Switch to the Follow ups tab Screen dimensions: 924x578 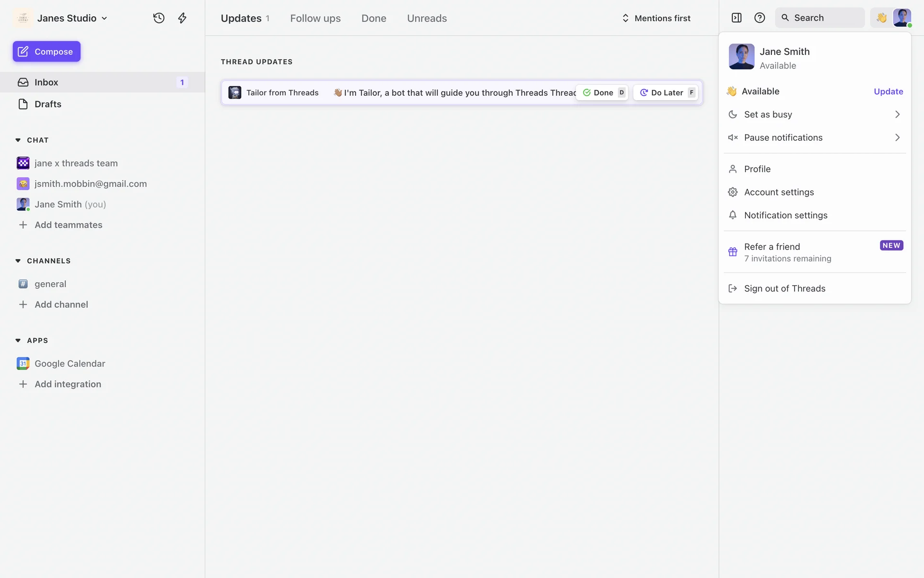(315, 18)
